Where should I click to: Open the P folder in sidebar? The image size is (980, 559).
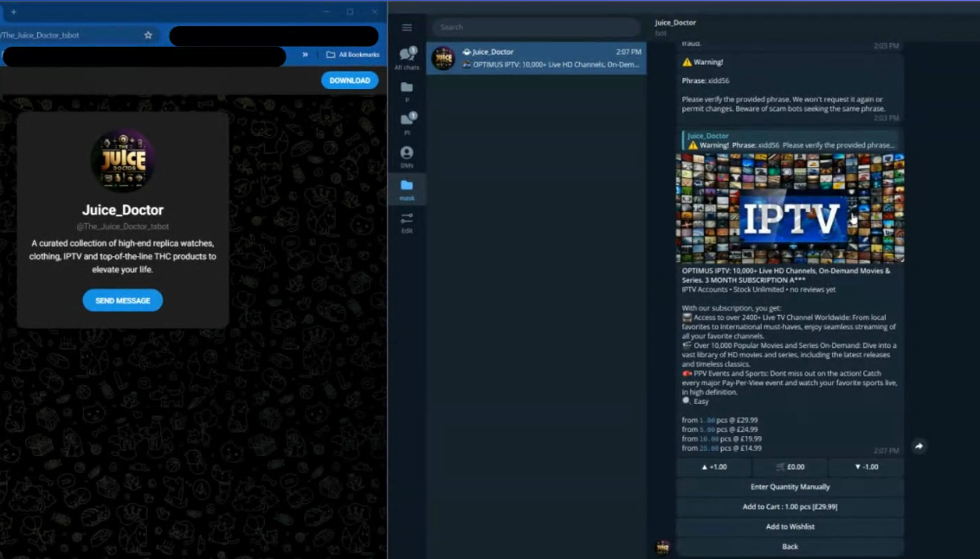[x=407, y=91]
